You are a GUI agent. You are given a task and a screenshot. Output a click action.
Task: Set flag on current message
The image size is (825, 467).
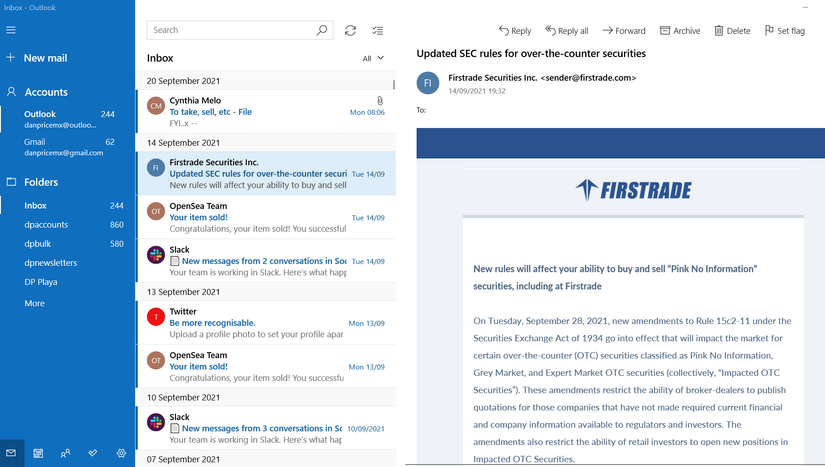click(x=784, y=31)
